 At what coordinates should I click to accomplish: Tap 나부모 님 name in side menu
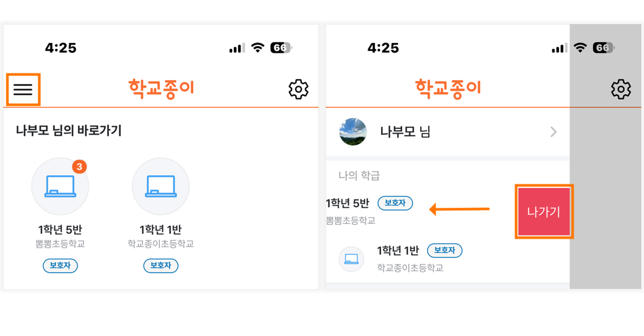(405, 132)
